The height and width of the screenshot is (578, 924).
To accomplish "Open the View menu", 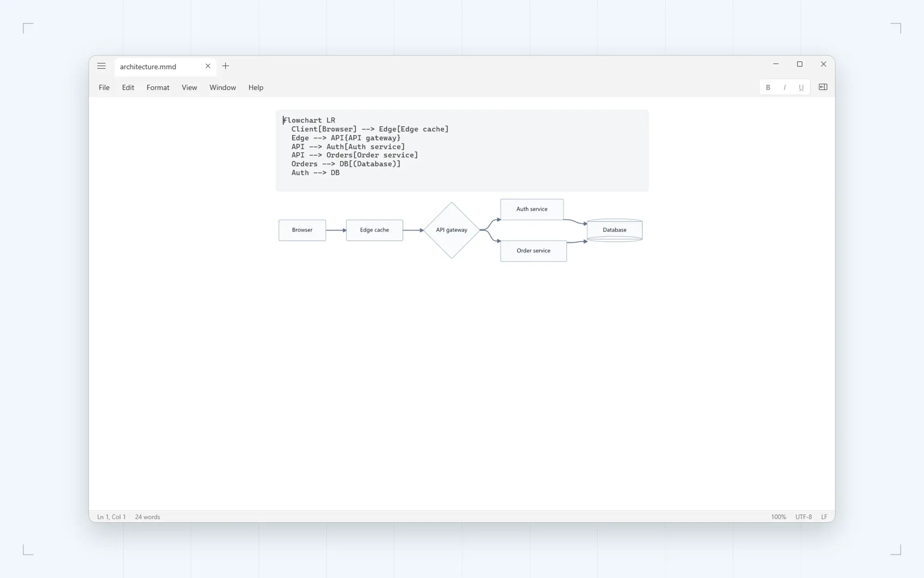I will (x=189, y=87).
